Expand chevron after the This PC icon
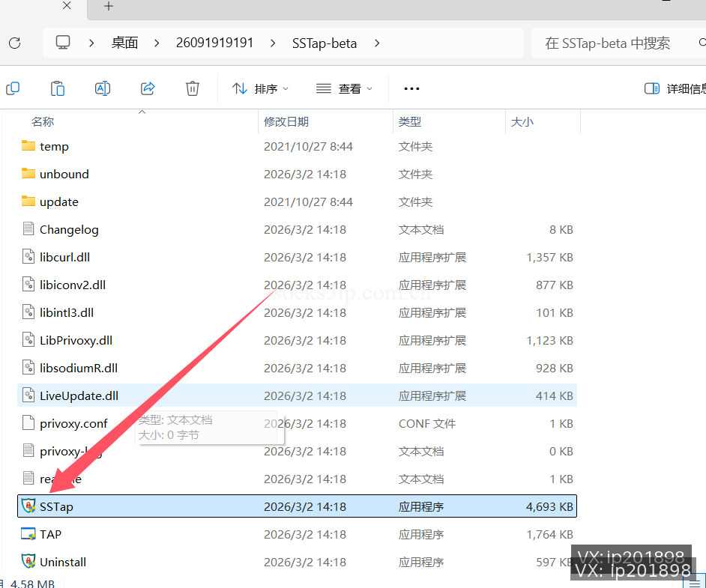Screen dimensions: 706x588 (91, 43)
